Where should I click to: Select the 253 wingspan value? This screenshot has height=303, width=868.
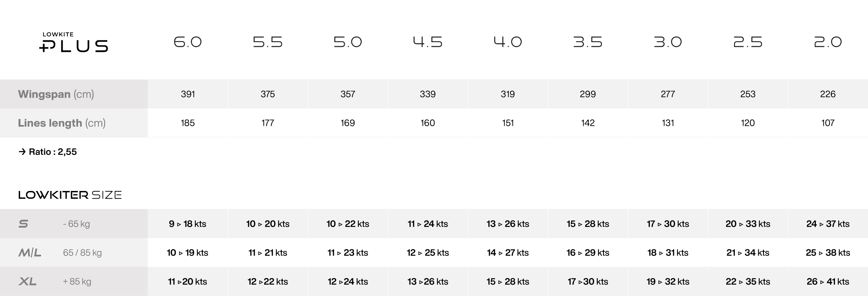pyautogui.click(x=748, y=94)
